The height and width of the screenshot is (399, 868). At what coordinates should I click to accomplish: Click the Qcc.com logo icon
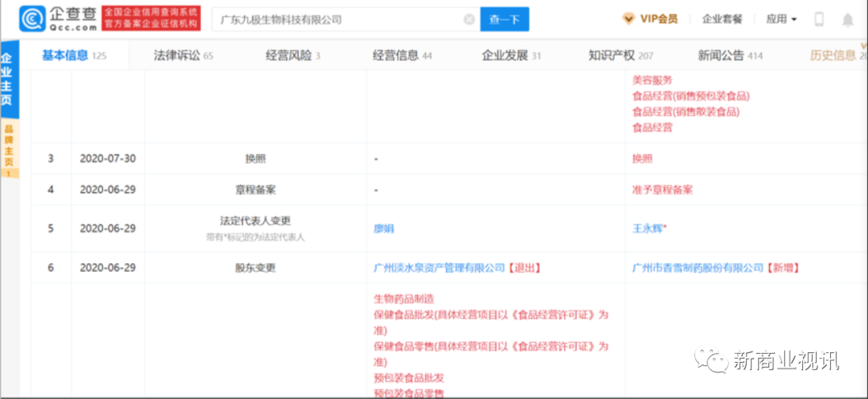click(x=33, y=19)
